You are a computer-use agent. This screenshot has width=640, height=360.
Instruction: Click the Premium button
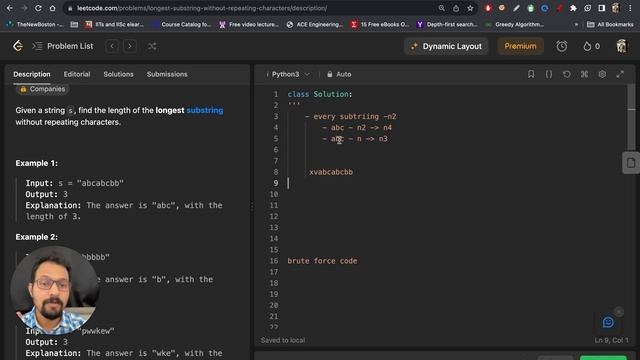[x=520, y=46]
